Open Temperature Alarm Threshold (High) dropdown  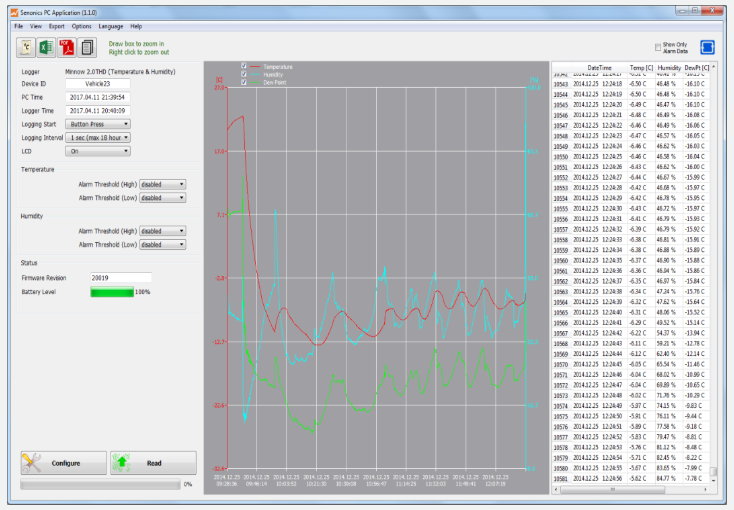(x=162, y=185)
